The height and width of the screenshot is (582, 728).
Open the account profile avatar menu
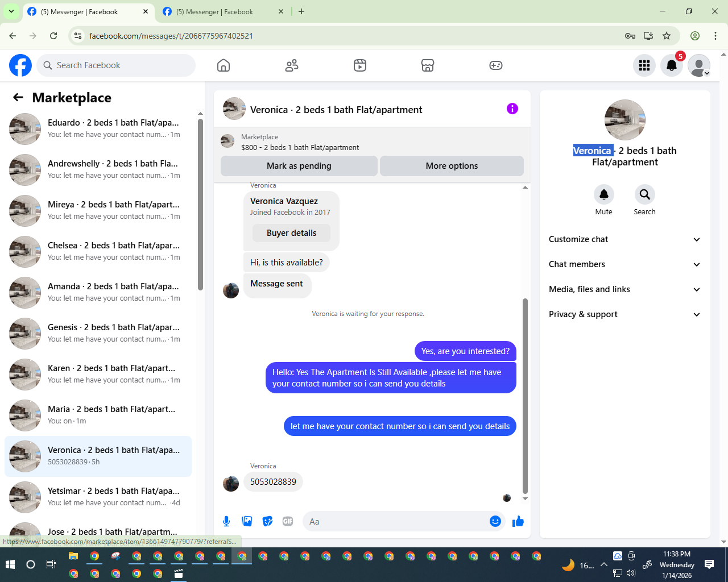[699, 65]
